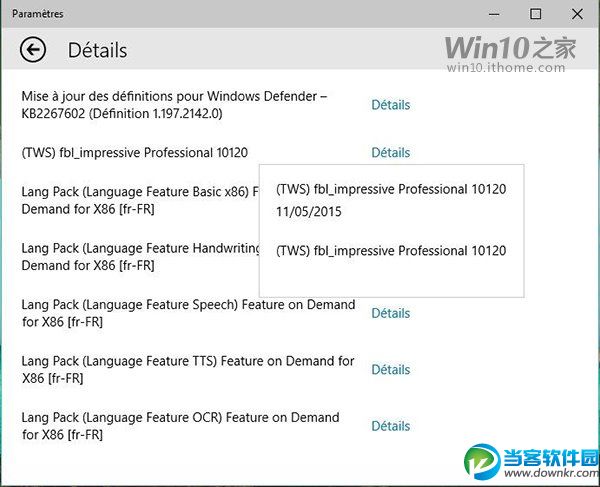Click popup title line above the date
The height and width of the screenshot is (487, 600).
(x=391, y=189)
